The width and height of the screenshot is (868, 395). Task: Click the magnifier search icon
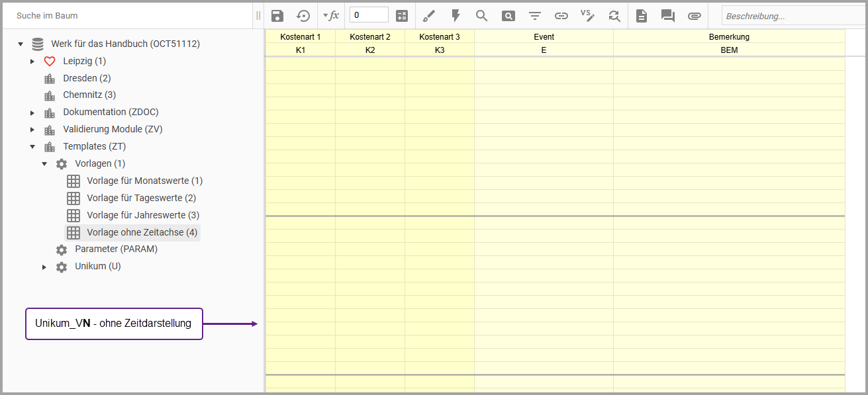[x=482, y=16]
